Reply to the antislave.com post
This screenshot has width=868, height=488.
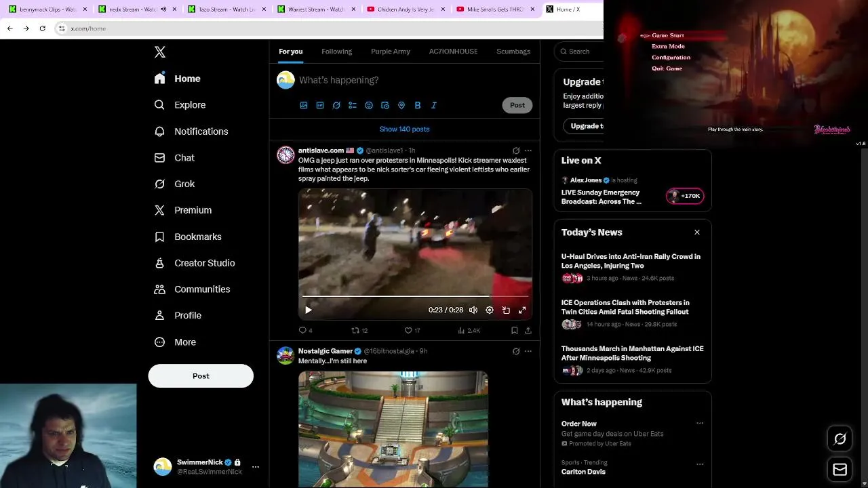tap(305, 330)
